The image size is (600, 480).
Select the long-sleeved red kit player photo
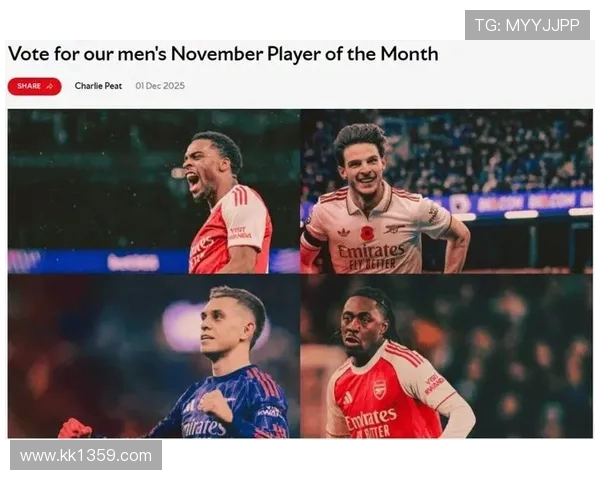[447, 356]
